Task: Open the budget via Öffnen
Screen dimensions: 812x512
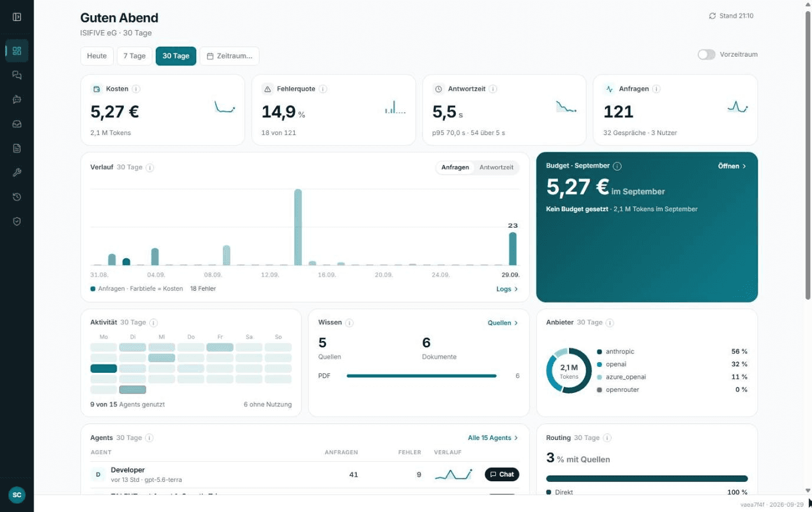Action: [732, 166]
